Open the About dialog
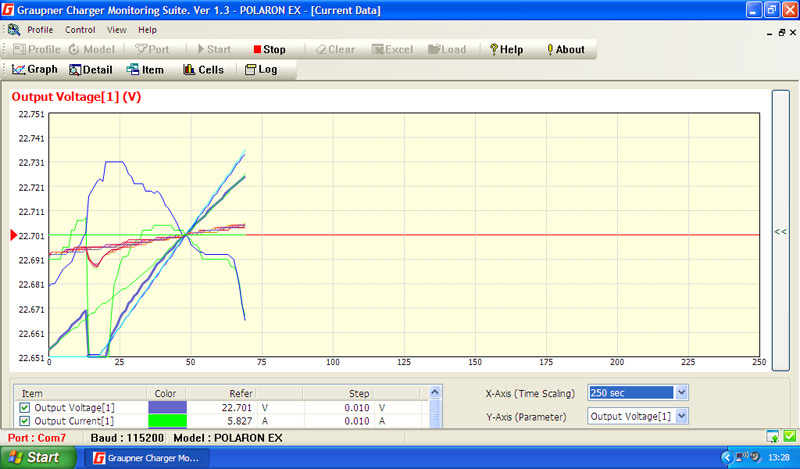Image resolution: width=800 pixels, height=469 pixels. [566, 50]
